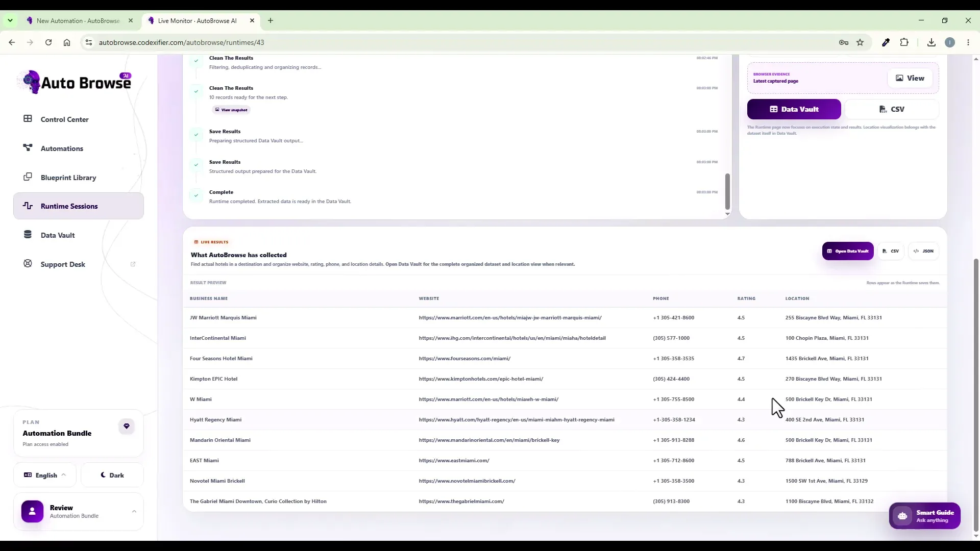Select the W Miami business name

(x=201, y=399)
